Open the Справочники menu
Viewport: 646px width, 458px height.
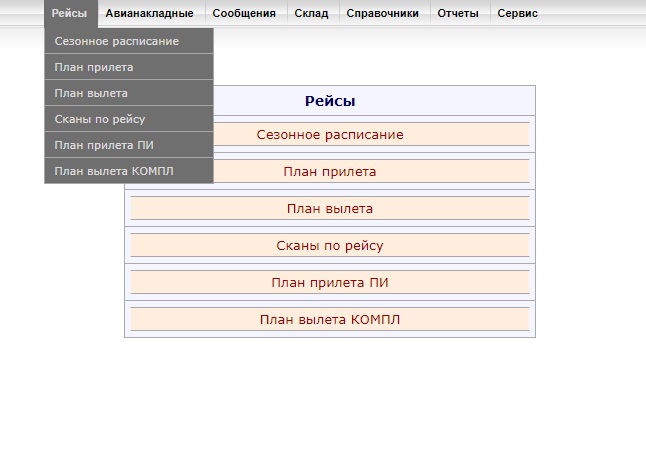(x=384, y=14)
